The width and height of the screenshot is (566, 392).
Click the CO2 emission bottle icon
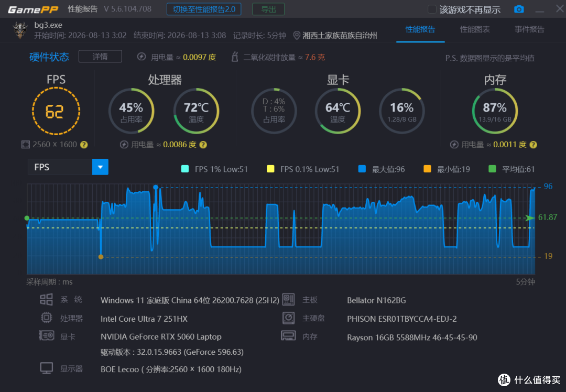click(x=235, y=57)
